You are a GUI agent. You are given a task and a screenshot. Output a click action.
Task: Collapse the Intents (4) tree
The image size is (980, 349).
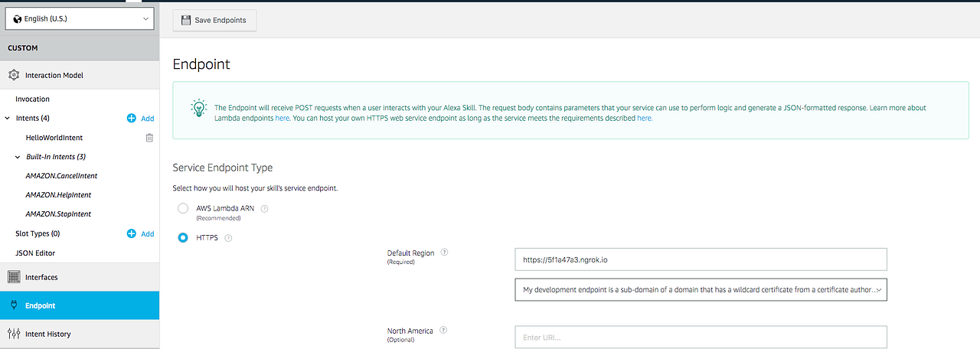click(8, 118)
